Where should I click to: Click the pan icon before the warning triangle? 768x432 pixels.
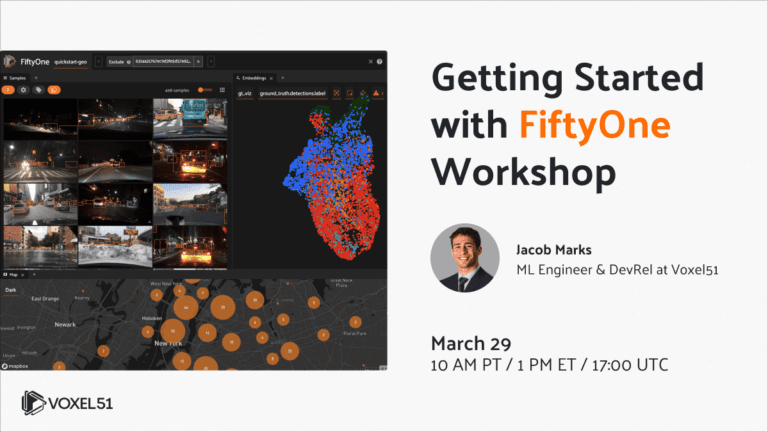[363, 93]
